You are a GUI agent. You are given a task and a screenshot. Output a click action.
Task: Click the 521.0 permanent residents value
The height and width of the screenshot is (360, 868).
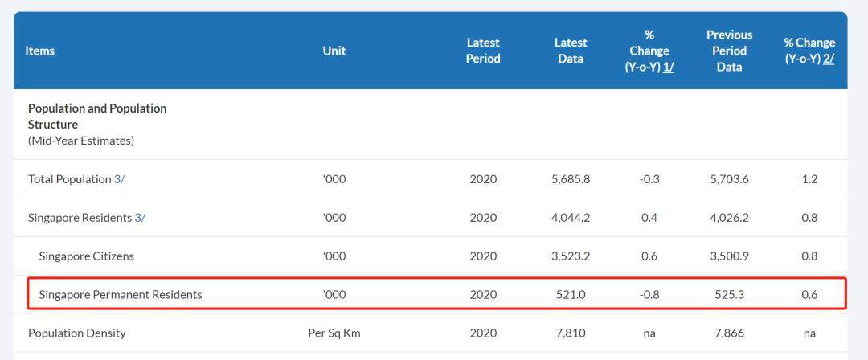pyautogui.click(x=571, y=295)
